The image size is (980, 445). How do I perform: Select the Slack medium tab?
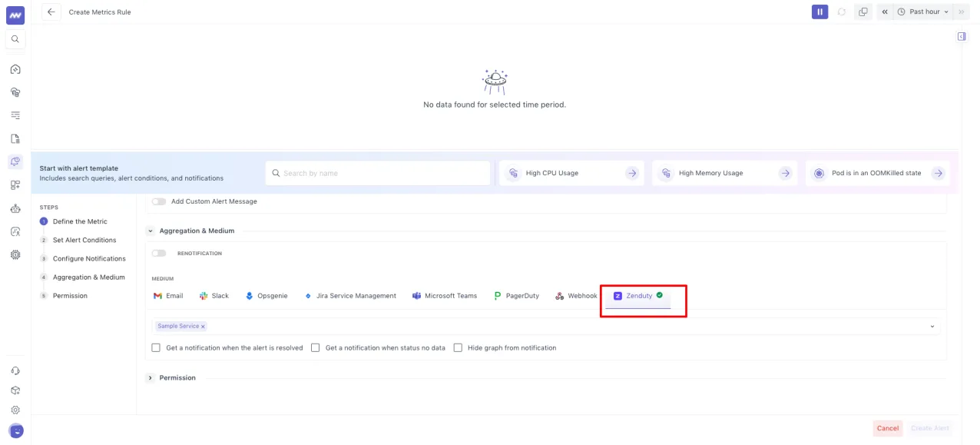click(x=214, y=296)
